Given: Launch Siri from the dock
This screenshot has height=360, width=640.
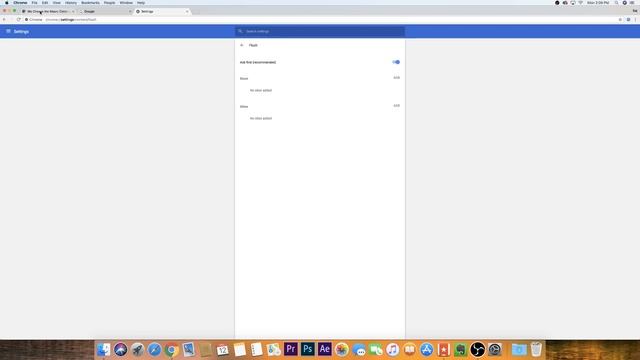Looking at the screenshot, I should click(120, 349).
